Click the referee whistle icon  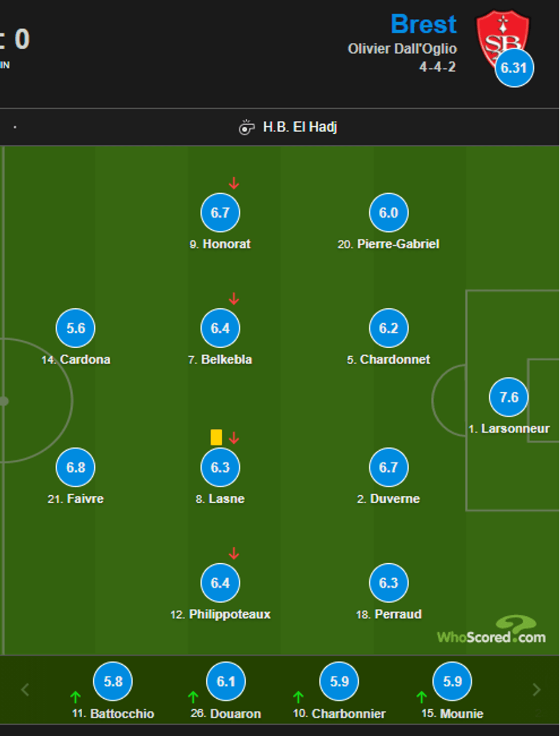246,127
